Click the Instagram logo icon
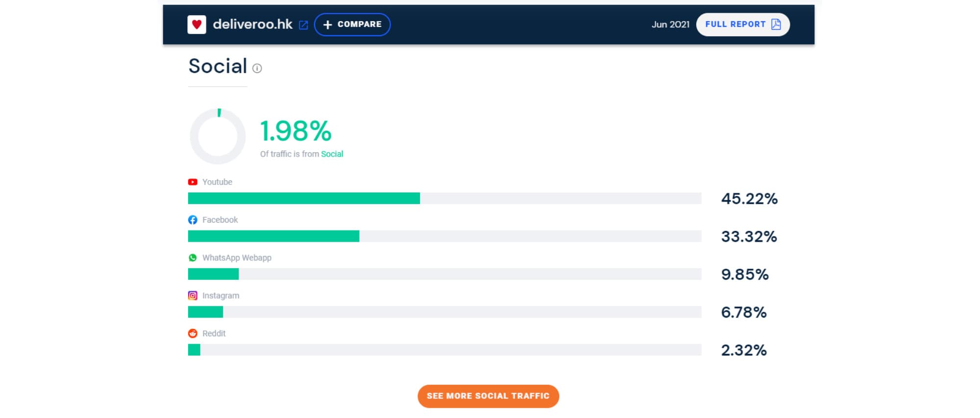This screenshot has height=418, width=980. 193,296
